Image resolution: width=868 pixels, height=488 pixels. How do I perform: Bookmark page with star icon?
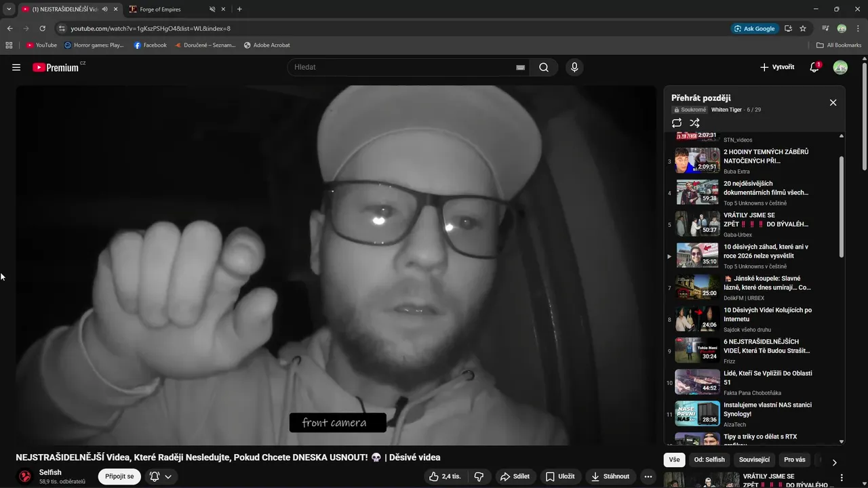pyautogui.click(x=803, y=28)
